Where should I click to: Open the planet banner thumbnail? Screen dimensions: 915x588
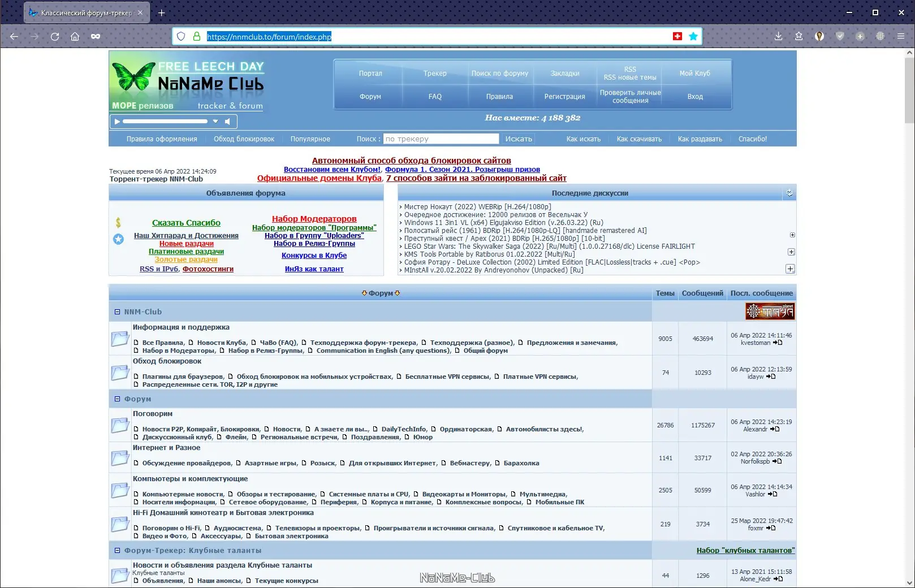pyautogui.click(x=770, y=311)
